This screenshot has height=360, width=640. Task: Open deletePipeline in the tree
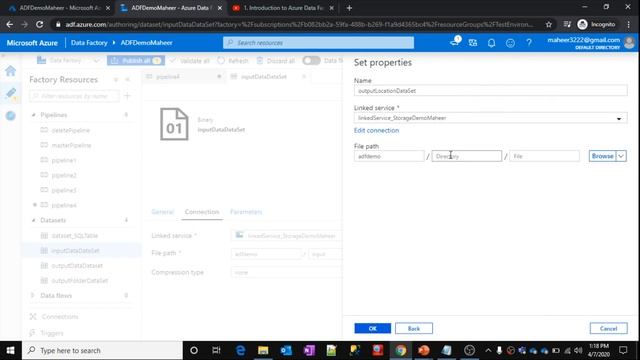coord(71,130)
